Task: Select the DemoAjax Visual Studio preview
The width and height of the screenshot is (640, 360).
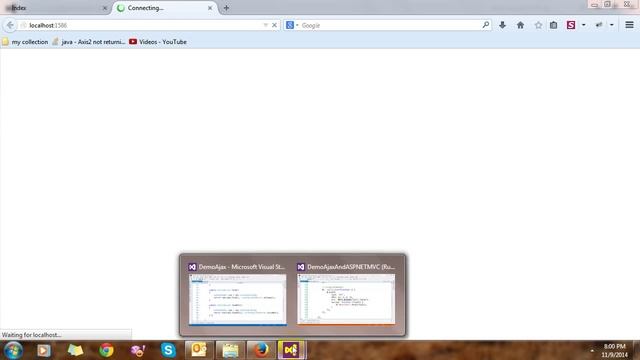Action: (x=238, y=300)
